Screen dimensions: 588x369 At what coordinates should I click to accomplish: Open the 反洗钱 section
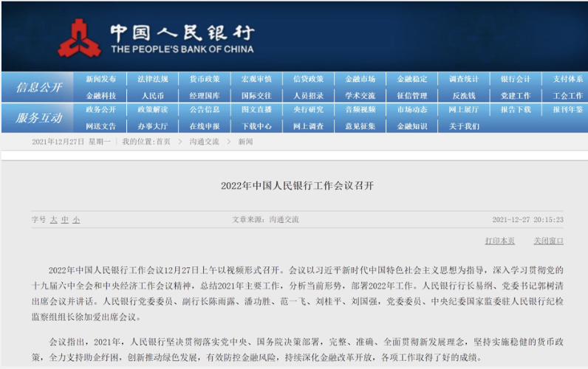coord(464,96)
